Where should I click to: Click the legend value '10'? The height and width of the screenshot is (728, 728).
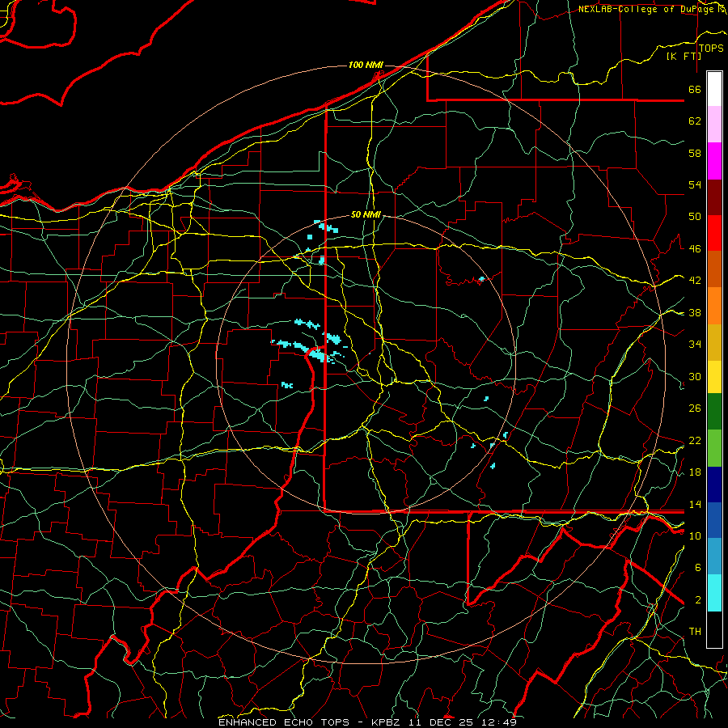point(695,535)
